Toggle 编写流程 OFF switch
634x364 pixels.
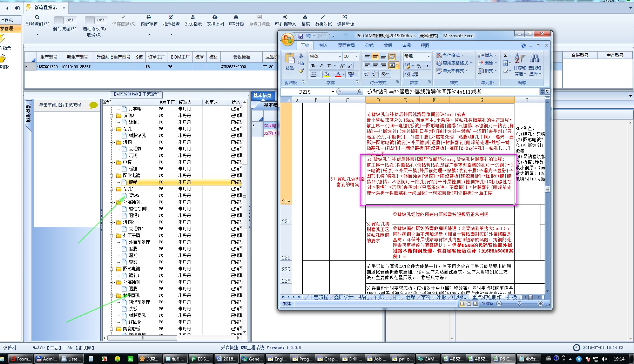tap(65, 20)
